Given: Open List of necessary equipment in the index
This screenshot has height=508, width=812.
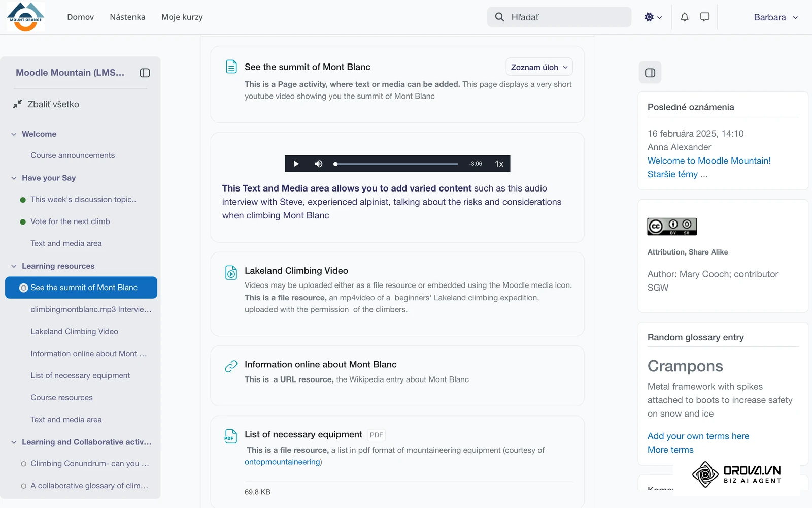Looking at the screenshot, I should (80, 375).
